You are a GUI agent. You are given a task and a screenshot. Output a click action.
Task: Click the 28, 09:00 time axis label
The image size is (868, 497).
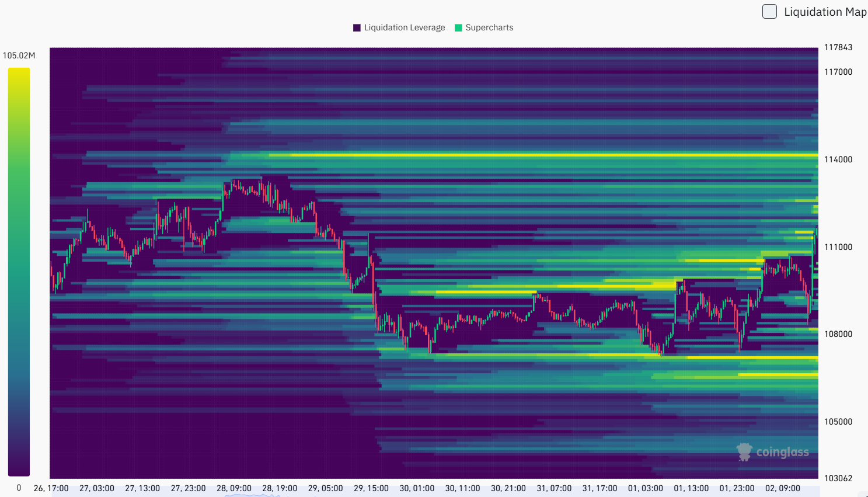coord(233,488)
